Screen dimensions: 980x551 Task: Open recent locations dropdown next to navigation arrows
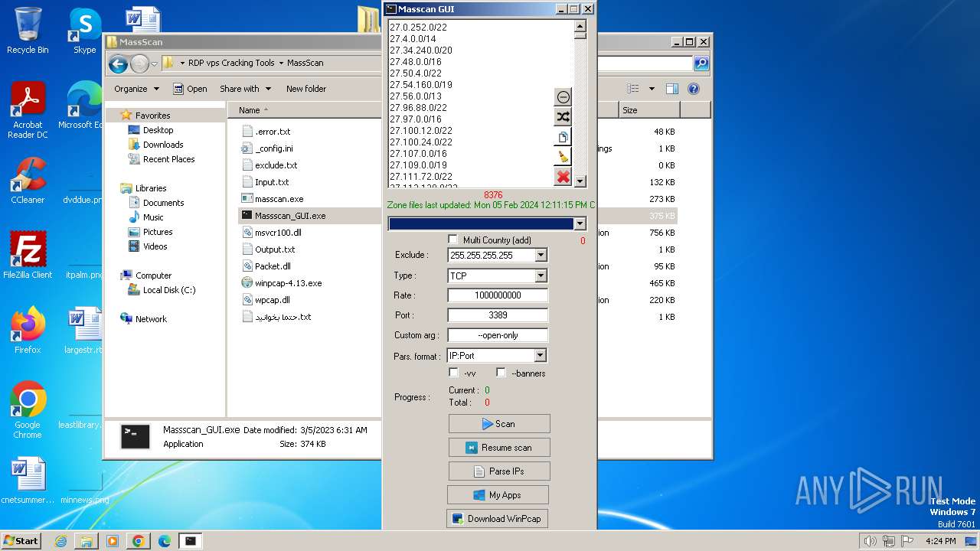pyautogui.click(x=154, y=64)
